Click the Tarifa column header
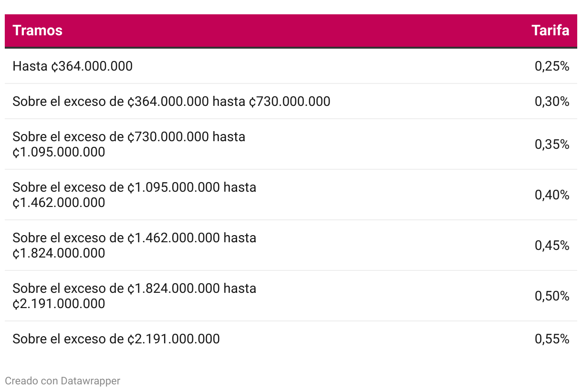Image resolution: width=582 pixels, height=392 pixels. pos(551,31)
